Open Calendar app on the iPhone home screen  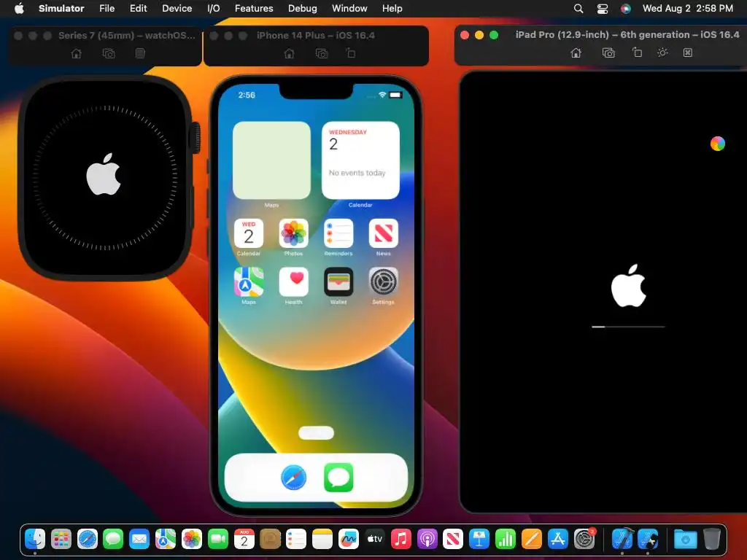point(249,233)
